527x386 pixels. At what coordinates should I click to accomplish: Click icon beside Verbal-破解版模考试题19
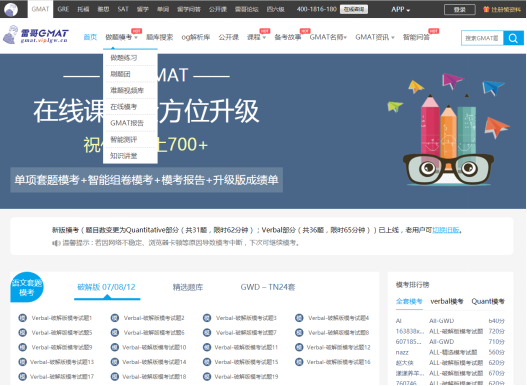pyautogui.click(x=207, y=377)
